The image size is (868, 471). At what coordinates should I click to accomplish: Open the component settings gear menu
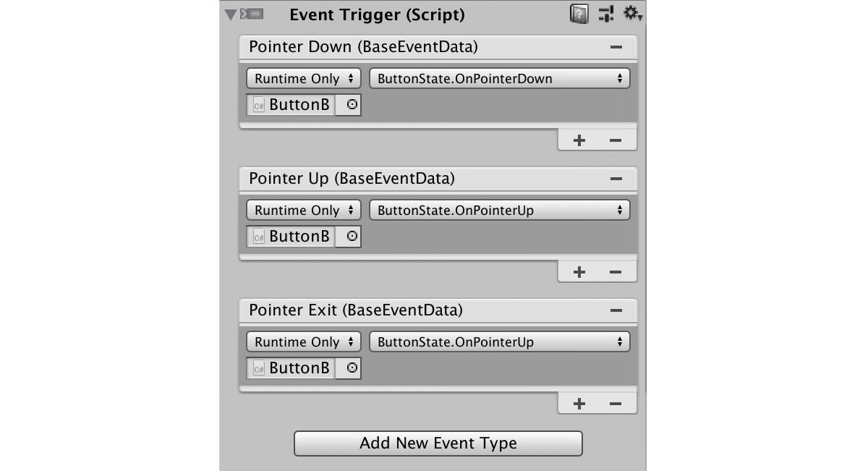tap(633, 14)
